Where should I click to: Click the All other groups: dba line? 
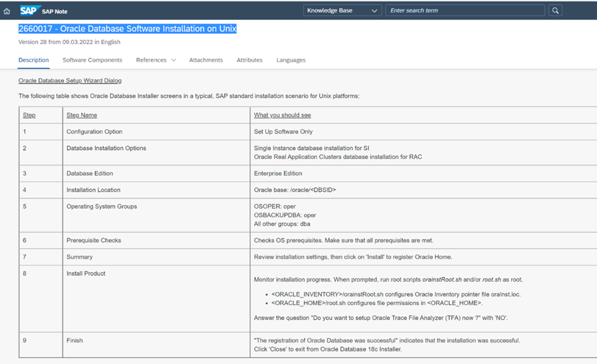click(282, 224)
